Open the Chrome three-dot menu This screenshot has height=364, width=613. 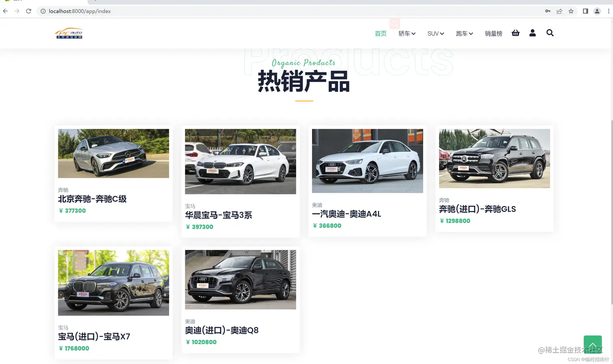click(x=609, y=11)
